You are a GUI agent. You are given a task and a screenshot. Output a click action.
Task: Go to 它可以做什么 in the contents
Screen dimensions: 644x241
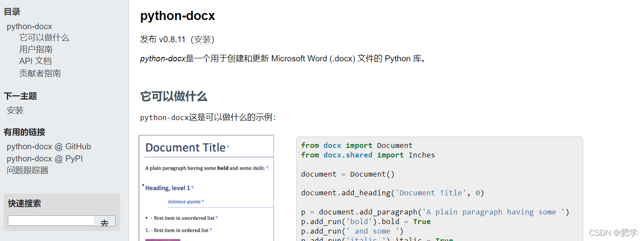44,38
